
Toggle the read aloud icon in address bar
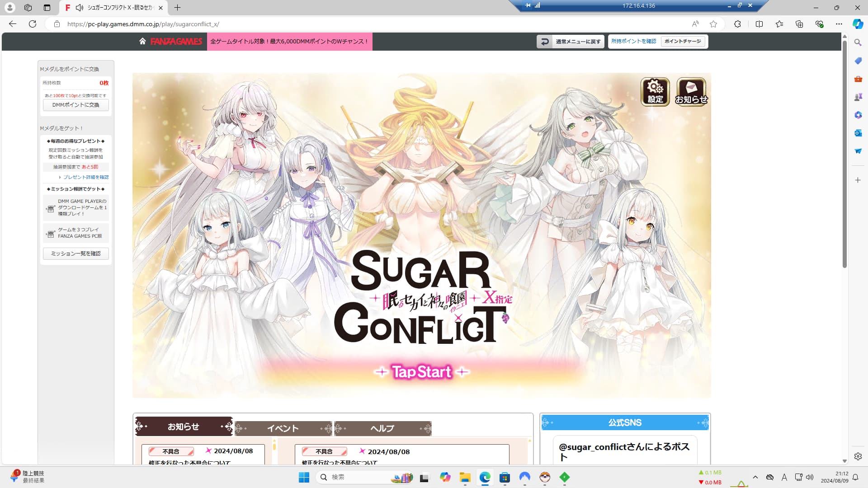coord(695,24)
